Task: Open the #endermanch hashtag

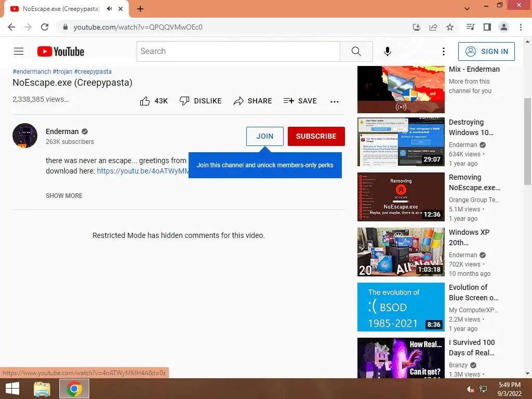Action: coord(32,72)
